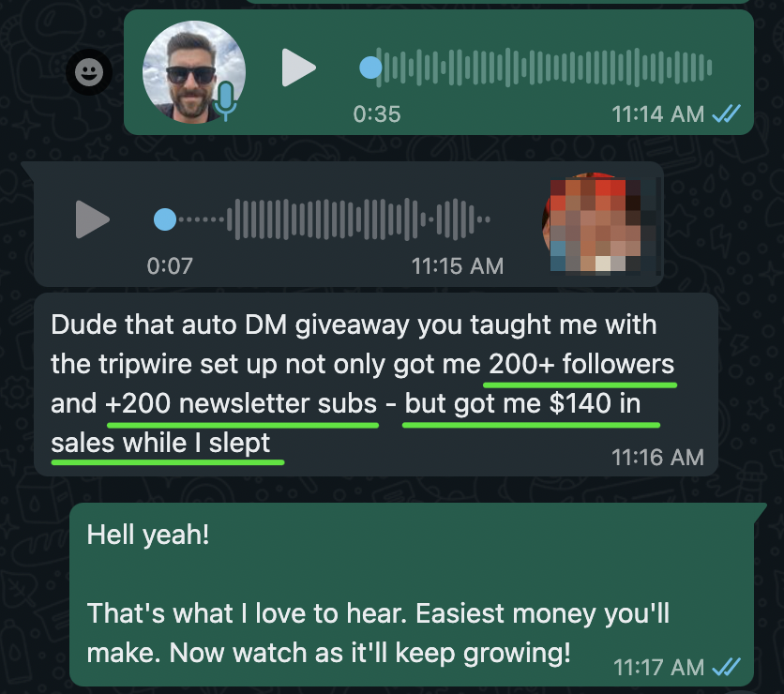Image resolution: width=784 pixels, height=694 pixels.
Task: Click the '$140 in' underlined text
Action: tap(595, 403)
